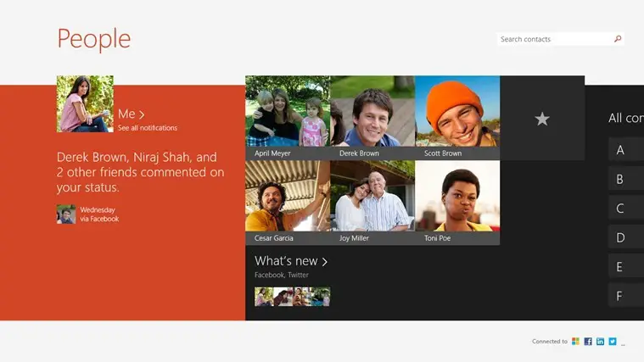The width and height of the screenshot is (644, 362).
Task: Click the Microsoft account colored squares icon
Action: coord(575,342)
